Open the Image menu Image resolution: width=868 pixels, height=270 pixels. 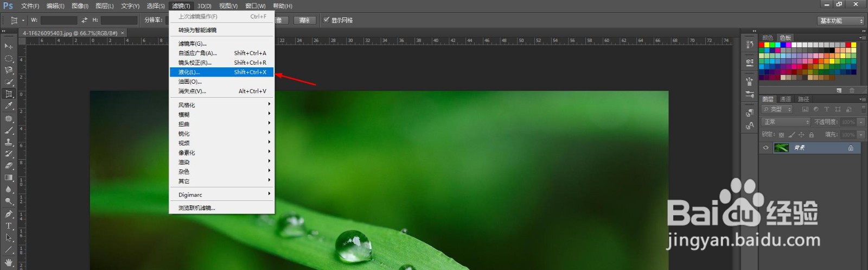[x=80, y=6]
